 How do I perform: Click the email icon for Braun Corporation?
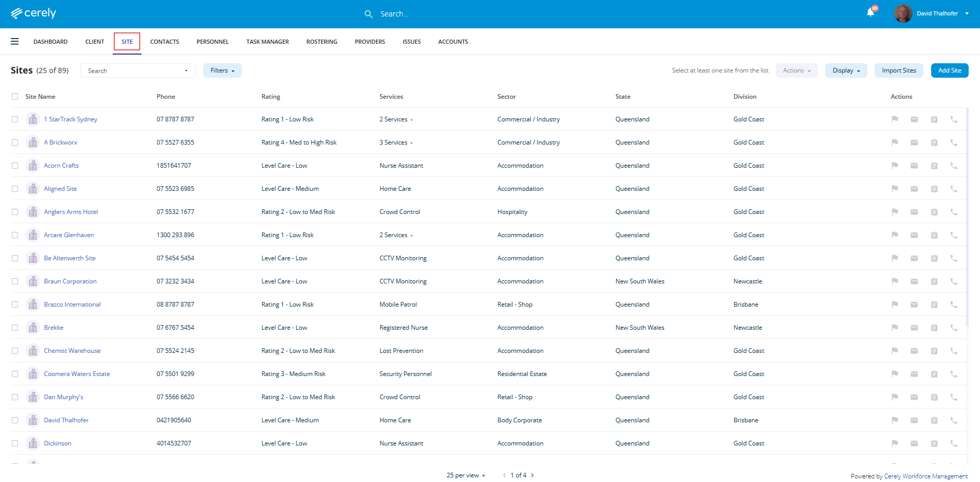point(914,281)
